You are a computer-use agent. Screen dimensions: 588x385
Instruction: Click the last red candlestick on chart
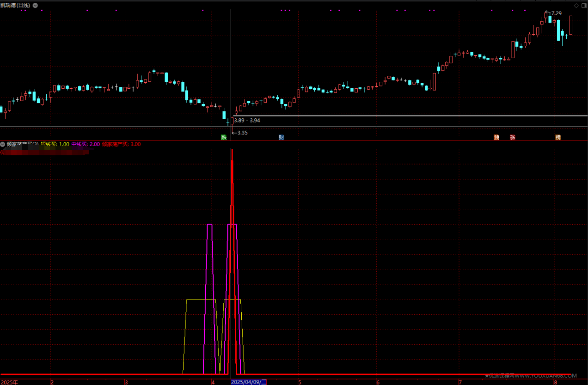point(571,25)
